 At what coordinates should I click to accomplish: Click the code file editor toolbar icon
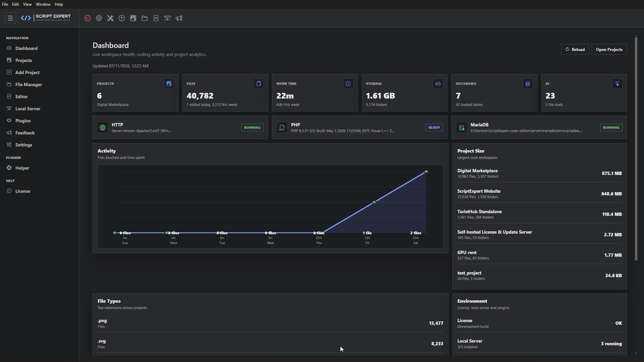(156, 18)
